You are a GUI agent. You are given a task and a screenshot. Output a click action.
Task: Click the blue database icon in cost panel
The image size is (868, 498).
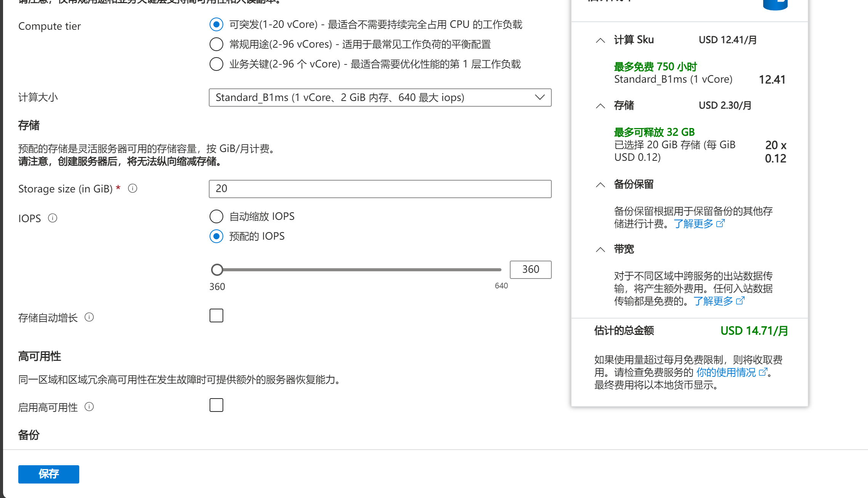coord(775,5)
